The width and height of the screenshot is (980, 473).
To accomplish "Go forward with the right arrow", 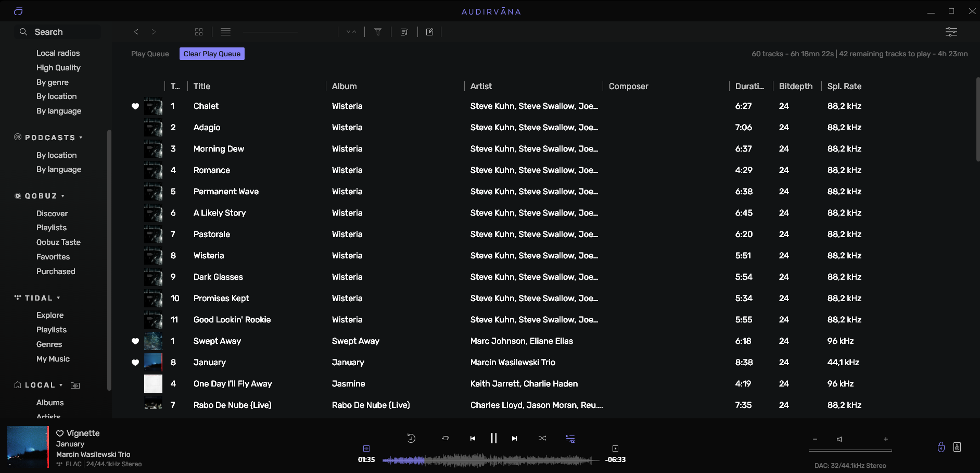I will tap(154, 32).
